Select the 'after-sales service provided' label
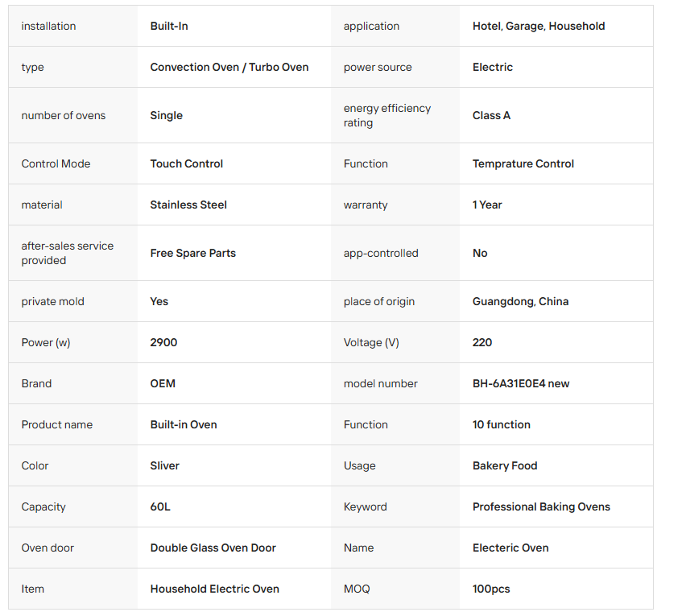This screenshot has height=616, width=682. click(x=68, y=253)
